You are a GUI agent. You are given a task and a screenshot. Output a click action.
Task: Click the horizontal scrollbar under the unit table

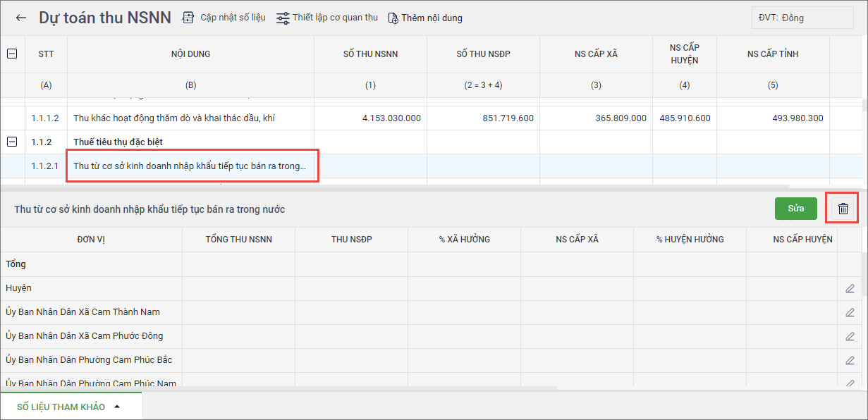tap(282, 388)
